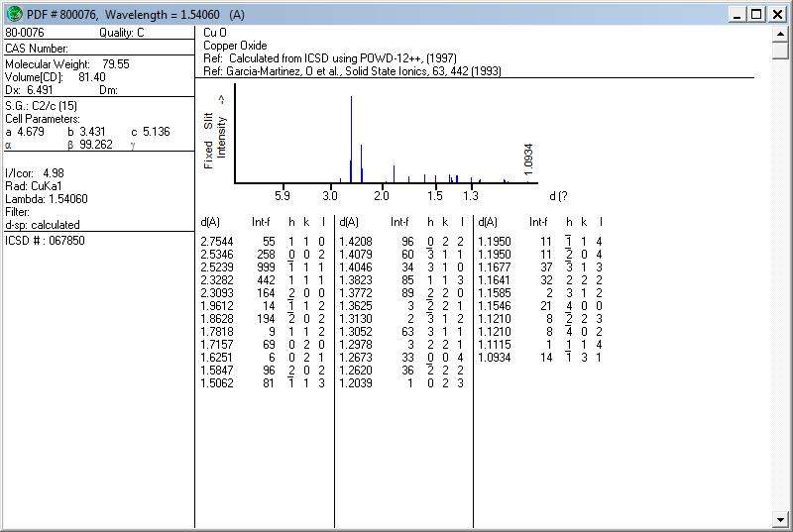
Task: Click the Molecular Weight 79.55 value
Action: 115,64
